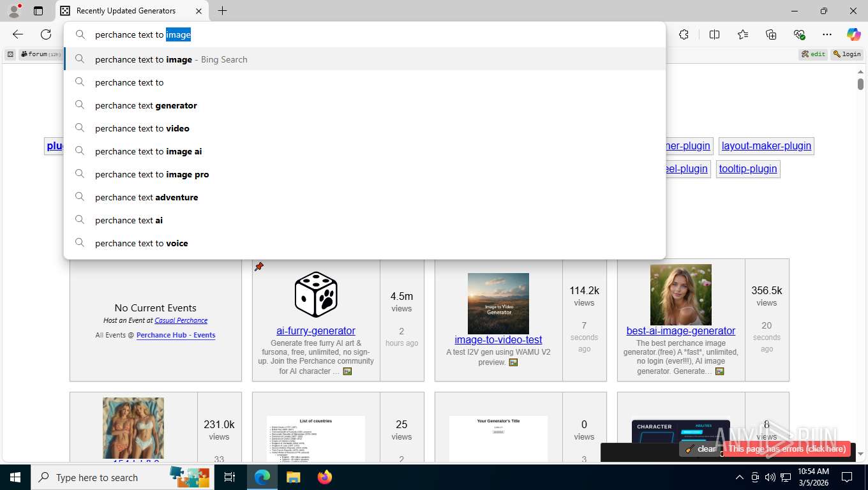Click the Perchance dice tab favicon
Screen dimensions: 868x490
point(65,11)
